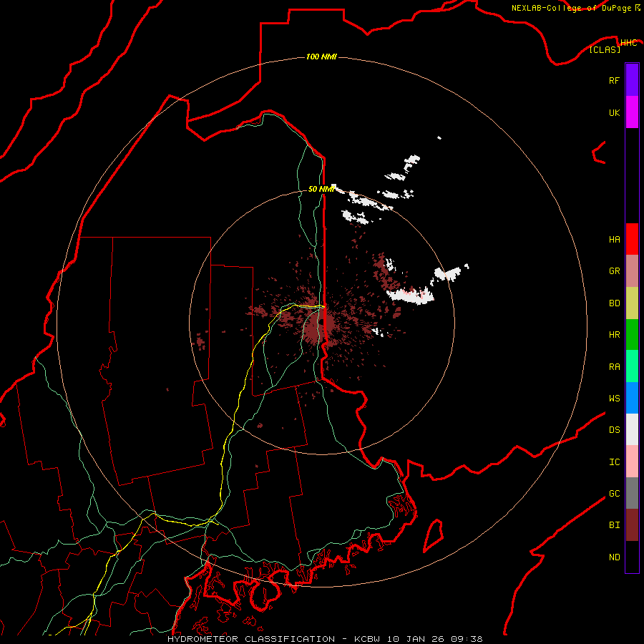Select the gray GC legend swatch
This screenshot has height=644, width=644.
coord(632,493)
